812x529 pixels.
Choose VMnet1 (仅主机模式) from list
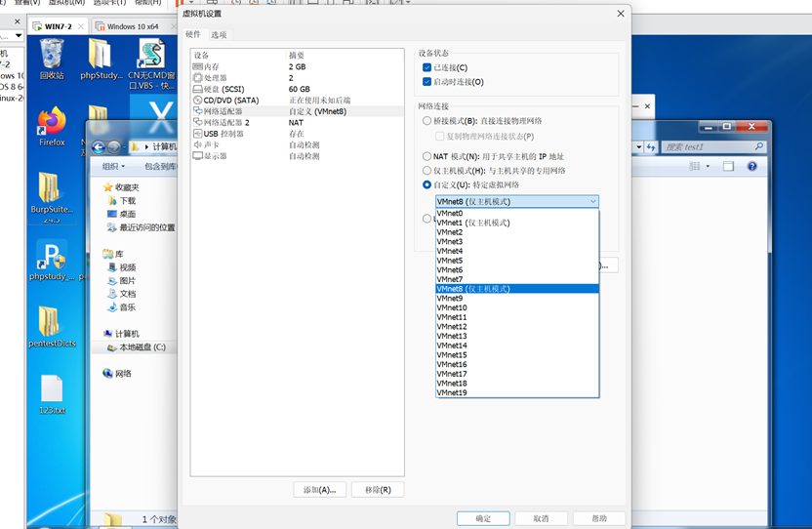click(x=517, y=223)
